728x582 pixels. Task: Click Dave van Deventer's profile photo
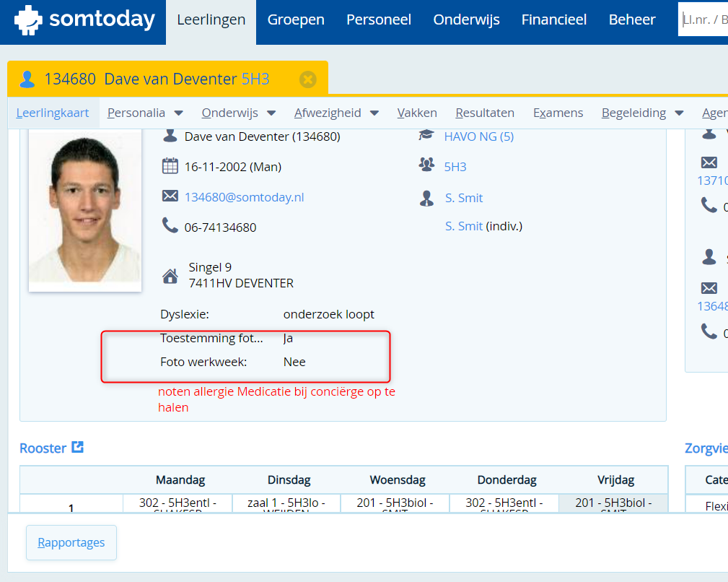coord(85,210)
